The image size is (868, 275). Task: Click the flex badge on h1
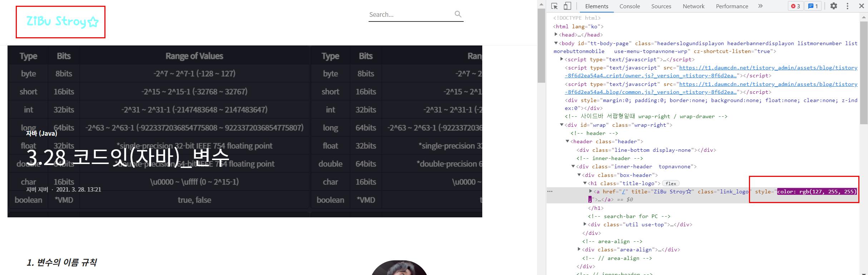click(671, 183)
